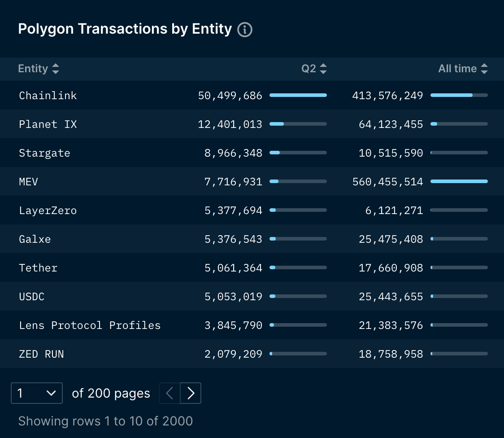Viewport: 504px width, 438px height.
Task: Click the All time sort descending arrow
Action: tap(484, 71)
